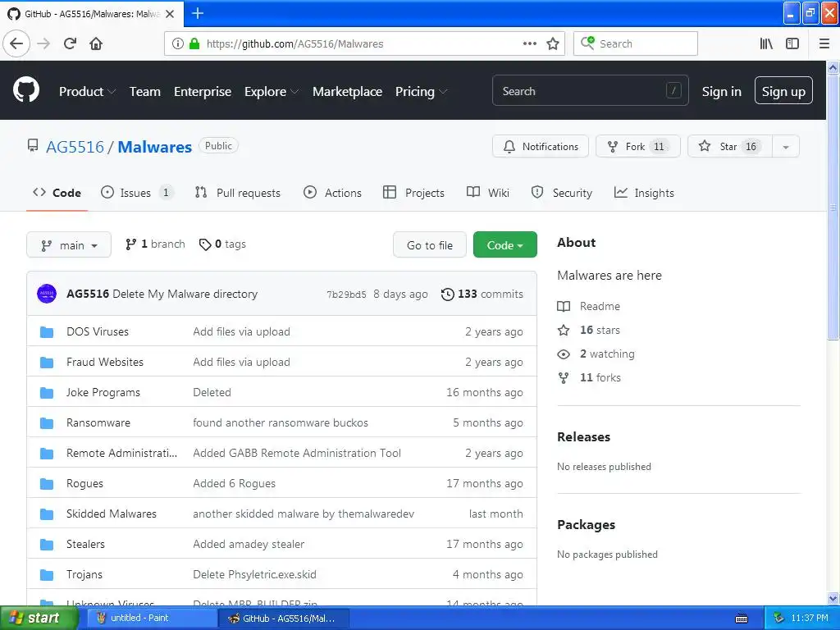Open a new browser tab

(198, 13)
